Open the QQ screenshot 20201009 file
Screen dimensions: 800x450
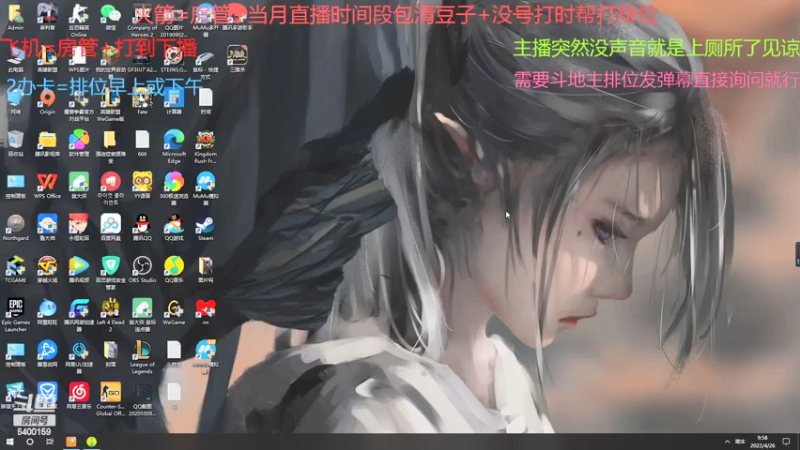pyautogui.click(x=142, y=398)
